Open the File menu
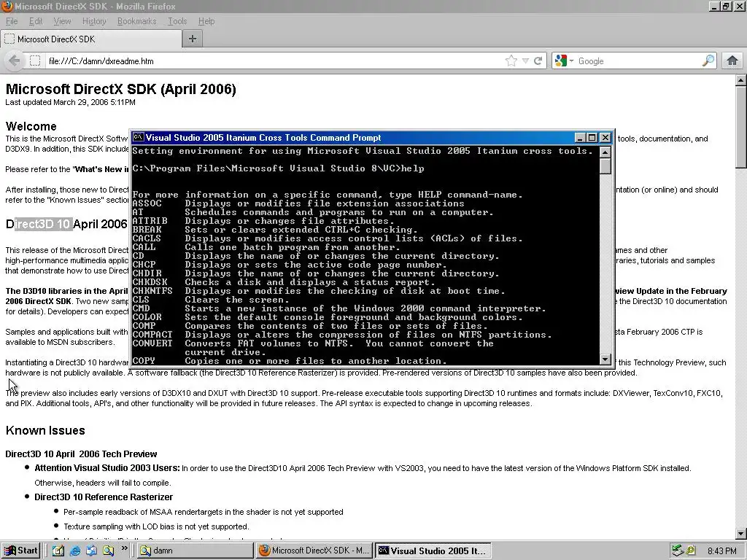This screenshot has width=747, height=560. pos(12,21)
